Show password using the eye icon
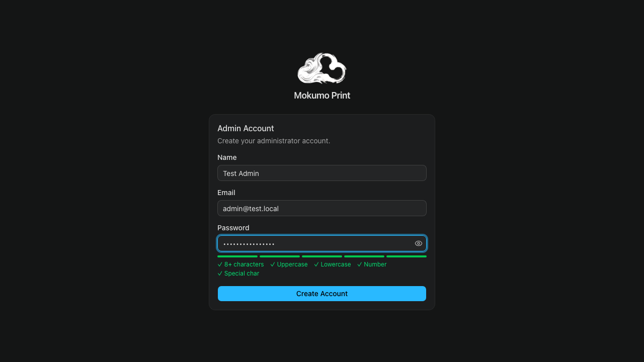 point(418,243)
